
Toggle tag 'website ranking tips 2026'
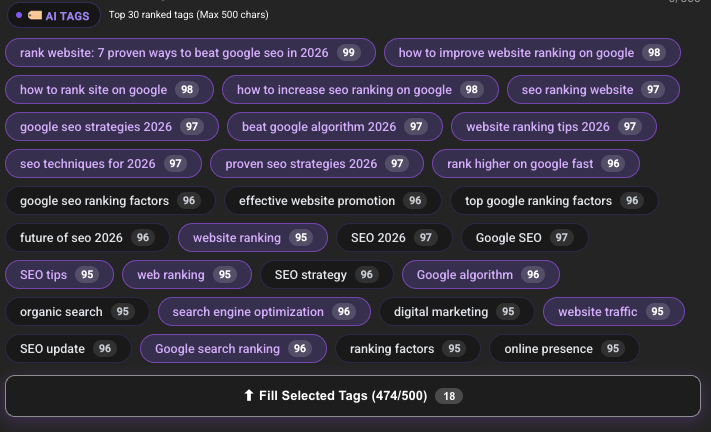click(x=554, y=126)
